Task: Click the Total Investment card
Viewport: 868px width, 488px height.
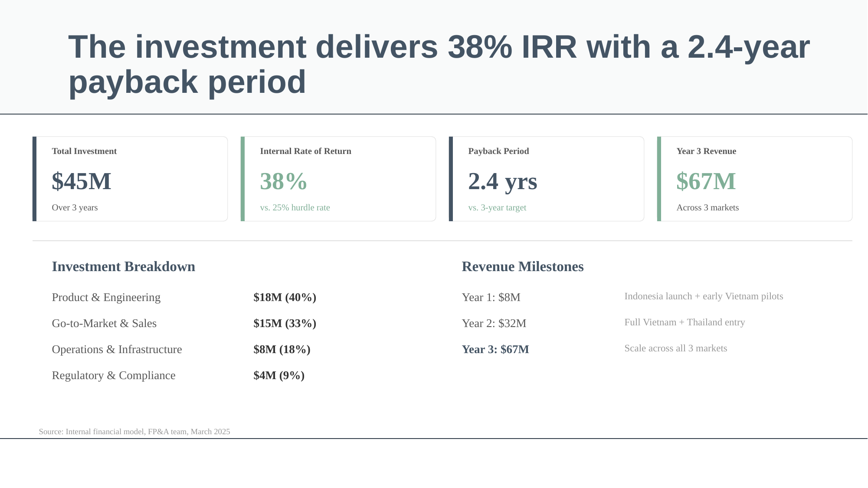Action: point(130,179)
